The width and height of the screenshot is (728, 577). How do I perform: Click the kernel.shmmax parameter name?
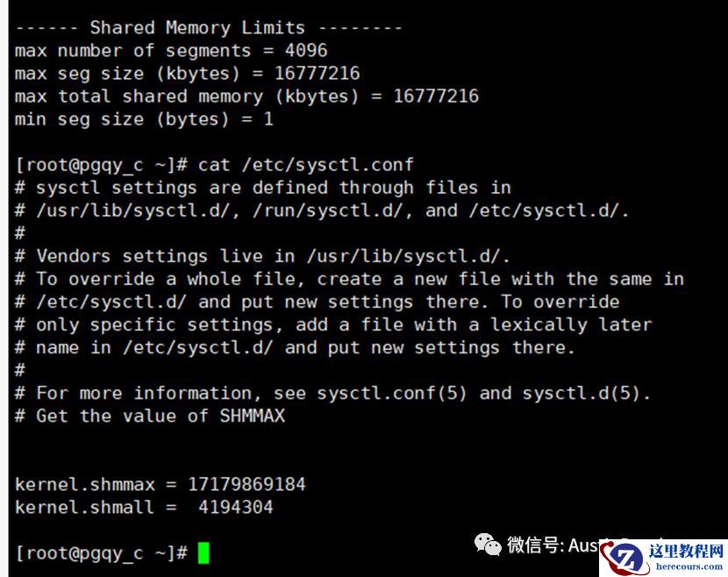click(x=85, y=484)
